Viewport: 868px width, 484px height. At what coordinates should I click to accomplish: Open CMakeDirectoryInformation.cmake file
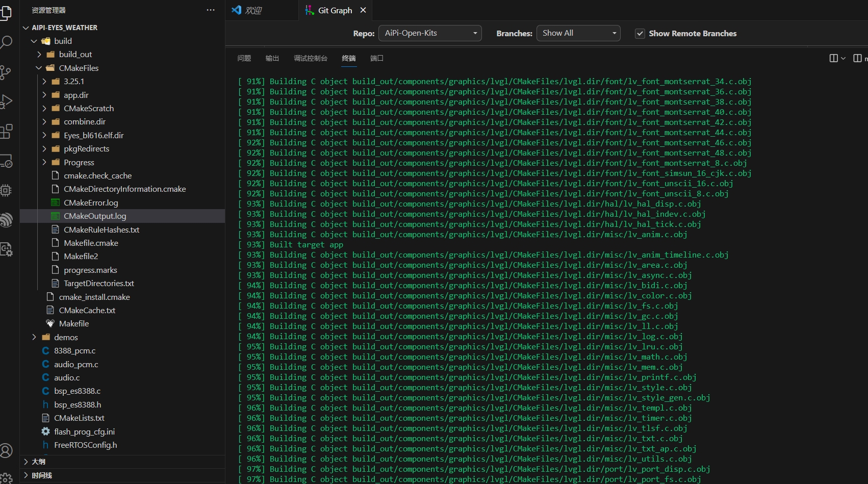tap(122, 189)
